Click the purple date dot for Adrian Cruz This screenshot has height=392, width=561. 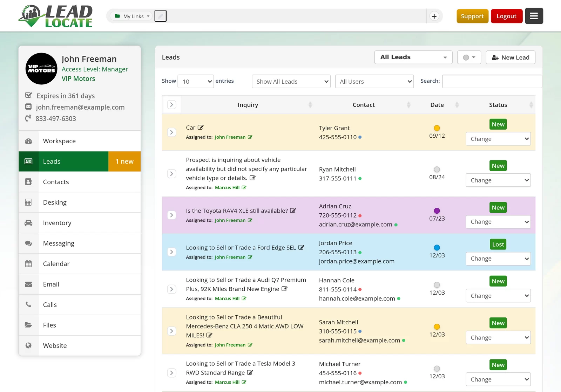(437, 211)
